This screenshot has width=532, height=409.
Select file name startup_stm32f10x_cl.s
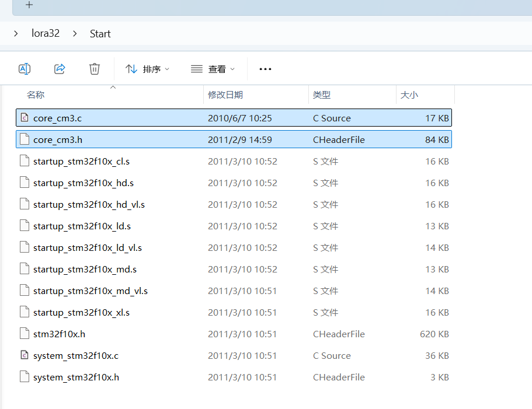click(81, 162)
